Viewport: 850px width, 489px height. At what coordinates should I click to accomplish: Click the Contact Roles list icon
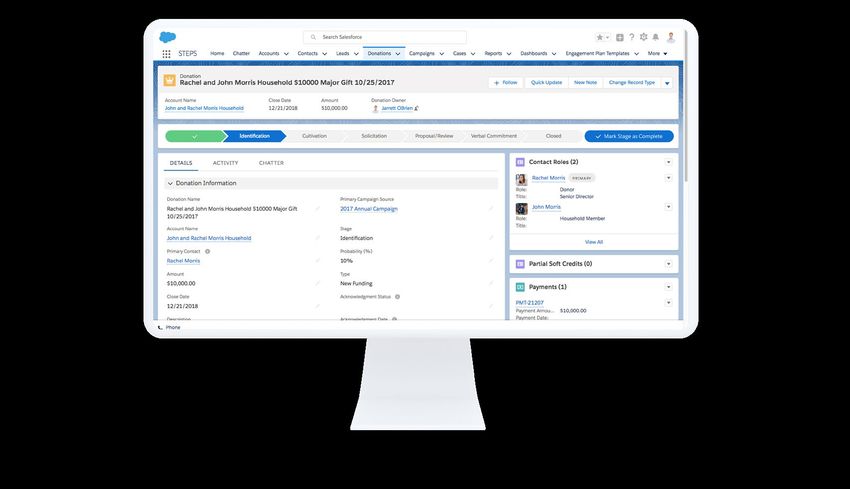[x=520, y=162]
